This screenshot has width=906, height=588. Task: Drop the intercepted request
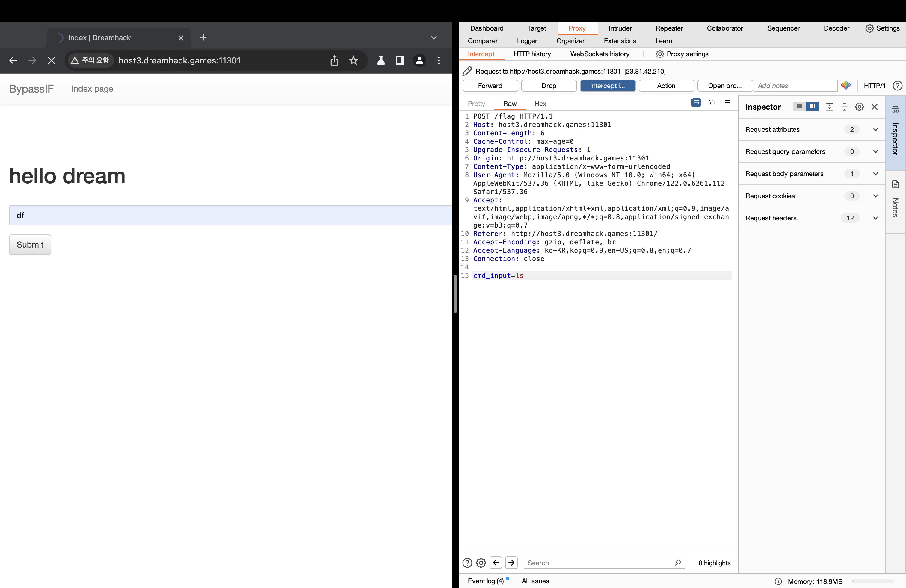[549, 86]
